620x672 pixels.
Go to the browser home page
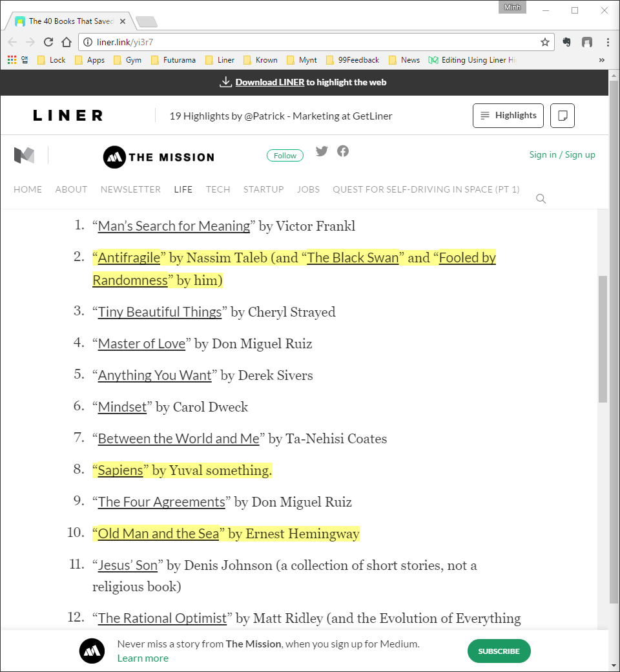[67, 42]
